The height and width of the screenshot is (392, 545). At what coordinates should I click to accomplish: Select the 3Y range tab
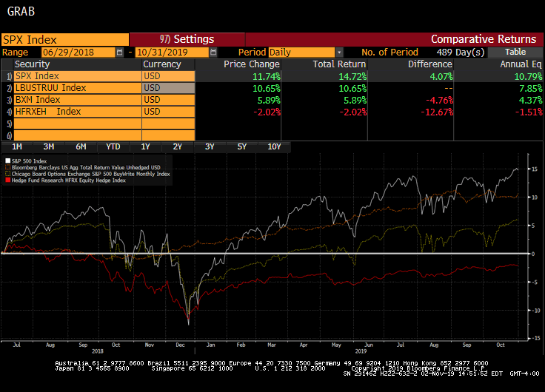pos(210,147)
